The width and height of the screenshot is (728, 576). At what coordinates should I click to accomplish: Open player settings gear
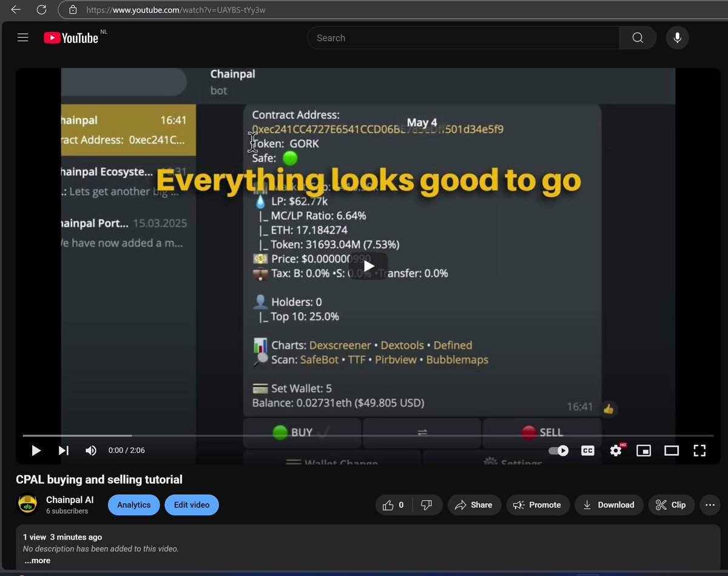(616, 450)
